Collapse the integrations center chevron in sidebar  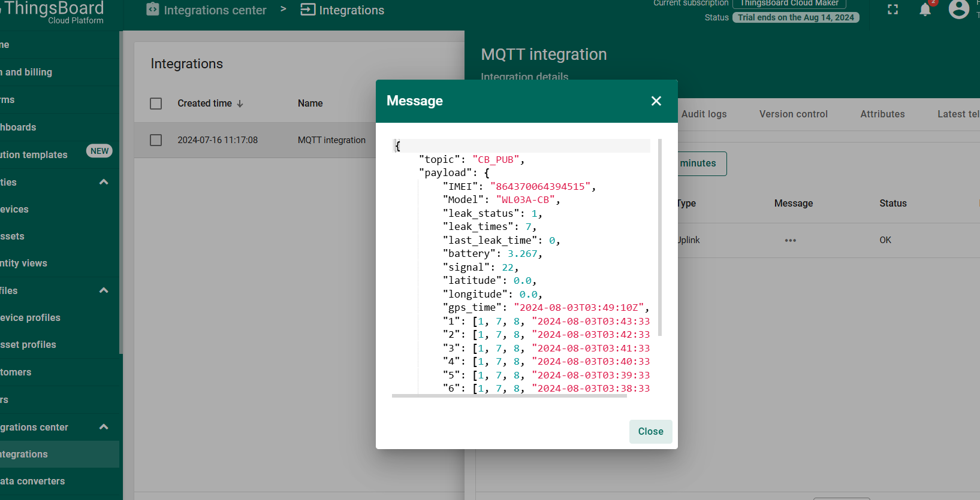(104, 427)
